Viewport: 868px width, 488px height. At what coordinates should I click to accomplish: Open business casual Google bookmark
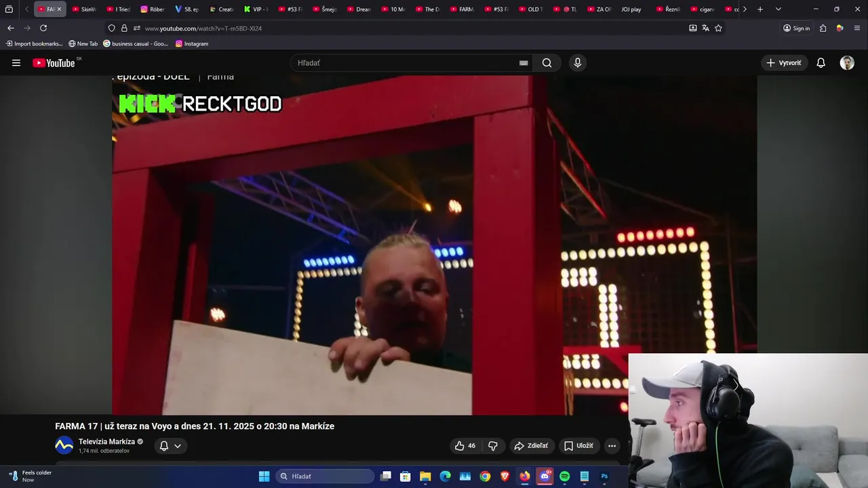pyautogui.click(x=136, y=43)
